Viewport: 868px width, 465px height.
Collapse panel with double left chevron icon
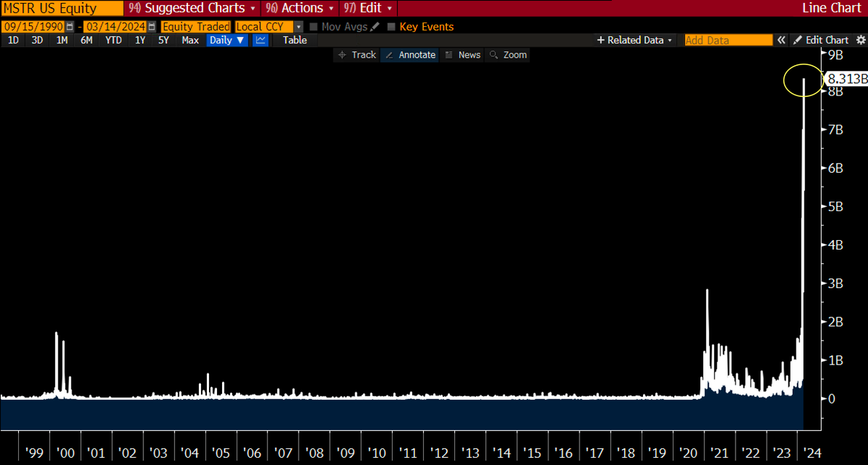[x=782, y=40]
